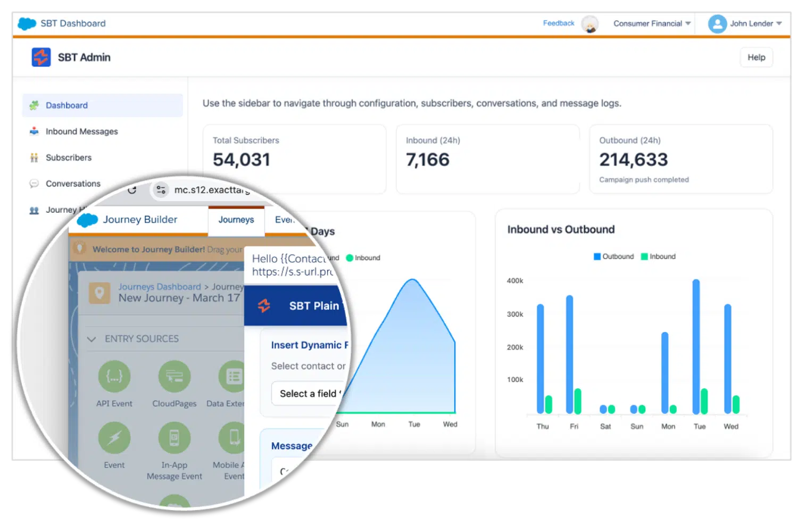Image resolution: width=798 pixels, height=532 pixels.
Task: Click the Outbound (24h) value 214,633
Action: (634, 160)
